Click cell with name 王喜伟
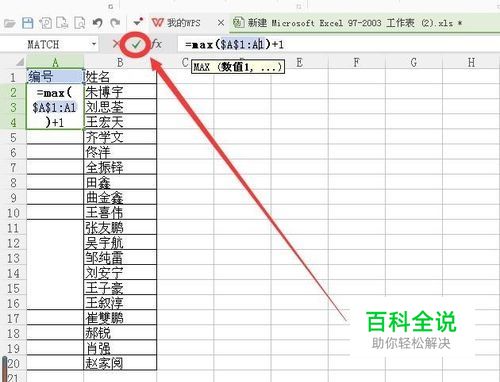Screen dimensions: 500x382 [x=120, y=212]
